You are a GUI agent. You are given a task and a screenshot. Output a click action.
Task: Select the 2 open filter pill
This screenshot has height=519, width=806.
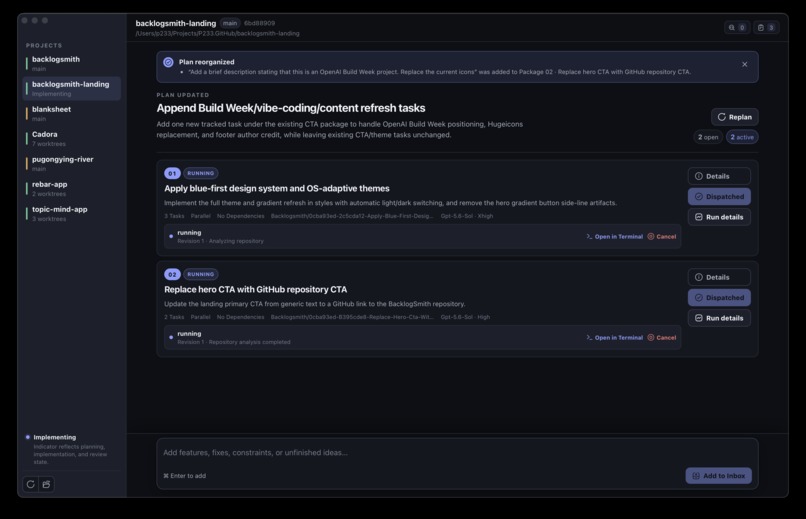(x=708, y=137)
